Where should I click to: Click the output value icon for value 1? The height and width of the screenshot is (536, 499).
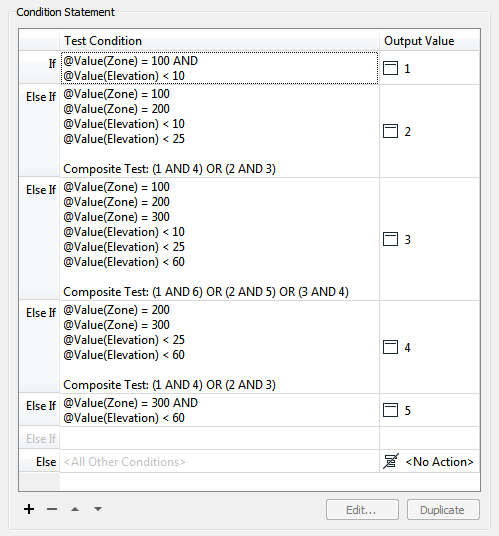click(390, 68)
